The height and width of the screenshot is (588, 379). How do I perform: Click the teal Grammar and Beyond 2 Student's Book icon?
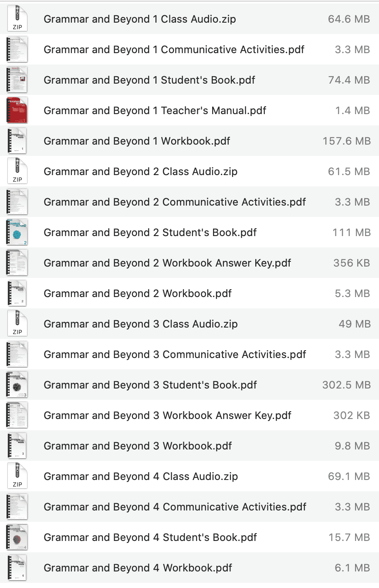(x=17, y=233)
